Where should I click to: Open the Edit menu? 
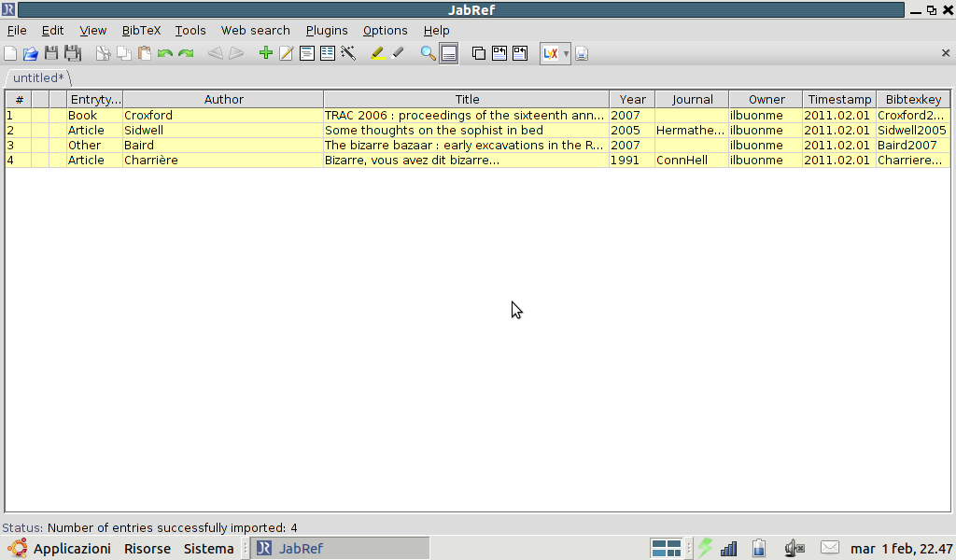pyautogui.click(x=52, y=31)
